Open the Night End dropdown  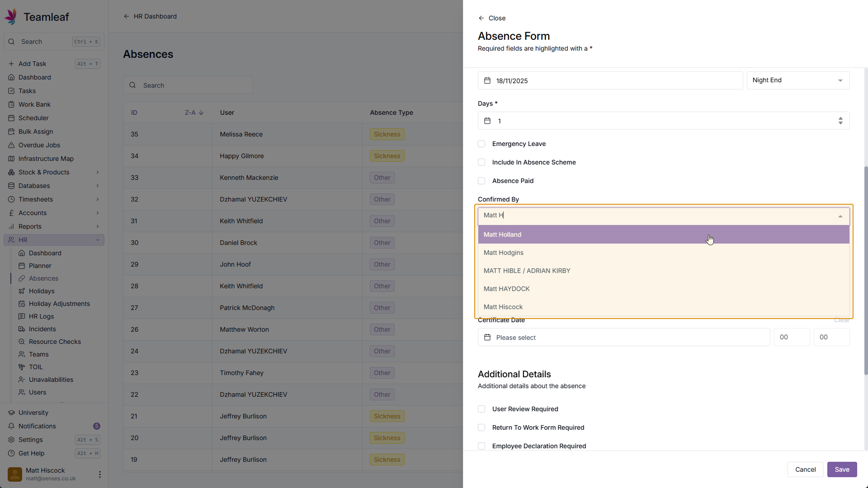[x=797, y=80]
